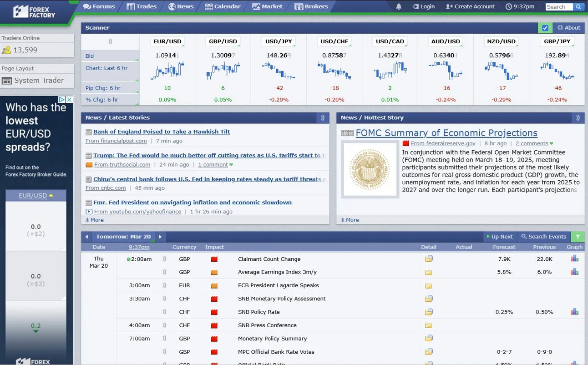Screen dimensions: 588x365
Task: Close the advertisement X icon
Action: (x=69, y=100)
